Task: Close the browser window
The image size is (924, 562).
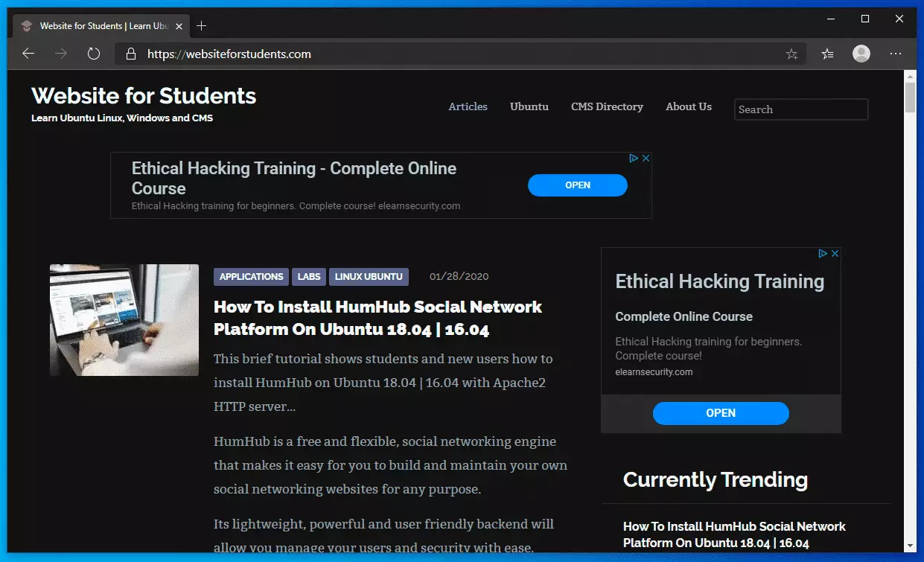Action: [899, 19]
